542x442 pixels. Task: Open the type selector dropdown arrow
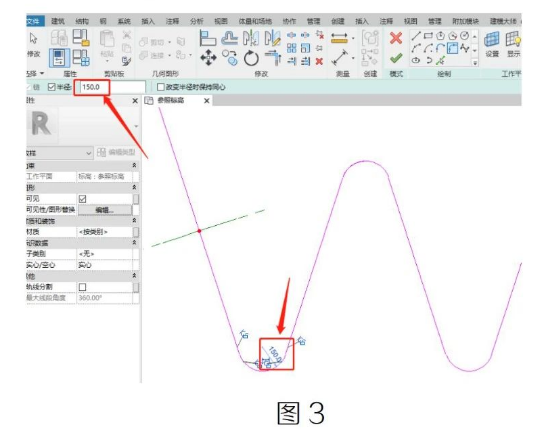pos(136,126)
